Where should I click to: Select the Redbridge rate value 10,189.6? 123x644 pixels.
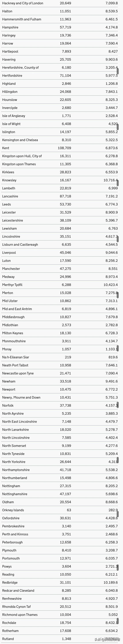pos(111,583)
